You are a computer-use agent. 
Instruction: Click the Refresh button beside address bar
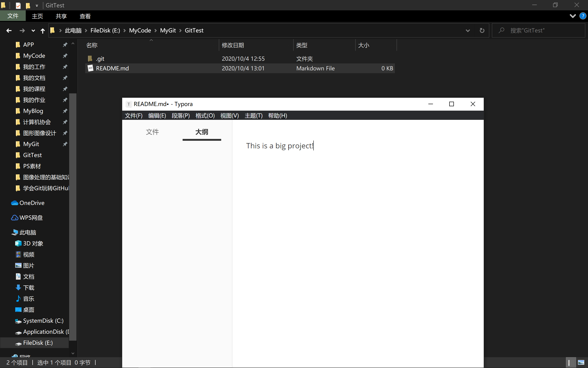pyautogui.click(x=482, y=30)
